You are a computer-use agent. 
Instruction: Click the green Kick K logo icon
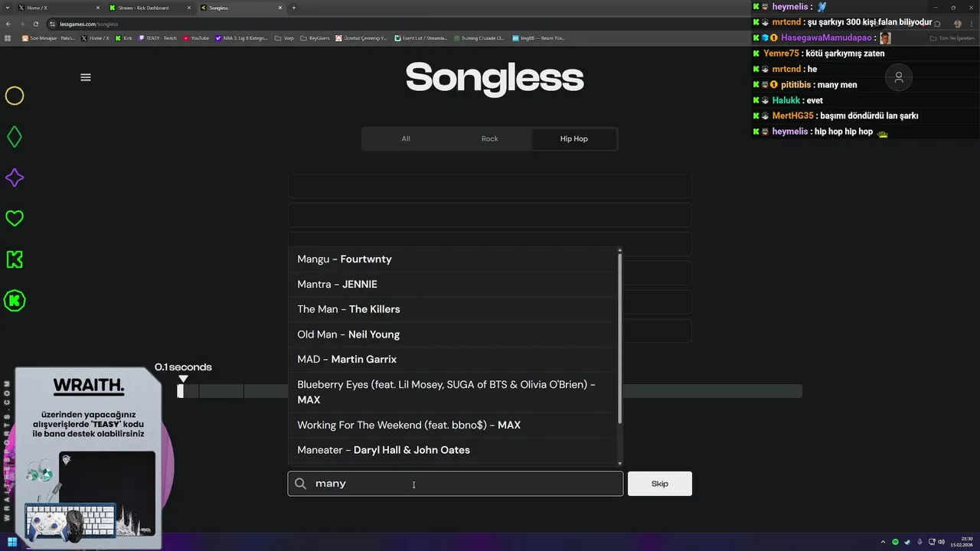15,259
